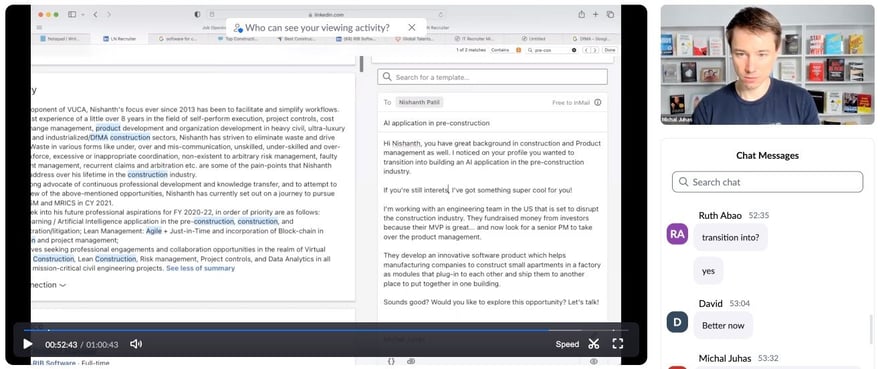Switch to the Untitled tab

pos(532,39)
